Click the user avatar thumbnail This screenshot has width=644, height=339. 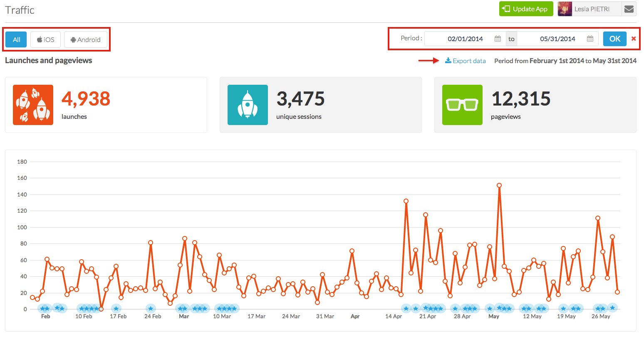pyautogui.click(x=565, y=9)
